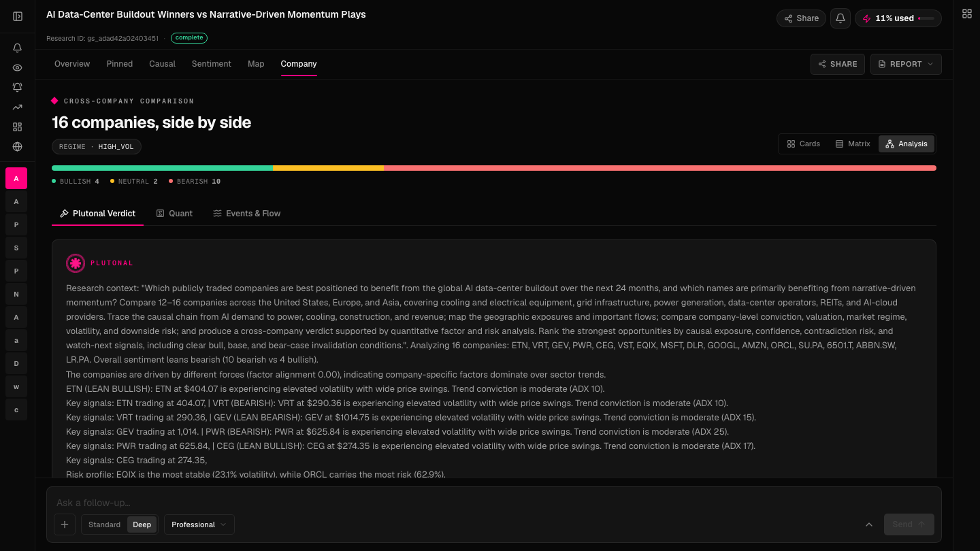Open the Quant sub-tab
The height and width of the screenshot is (551, 980).
tap(174, 214)
